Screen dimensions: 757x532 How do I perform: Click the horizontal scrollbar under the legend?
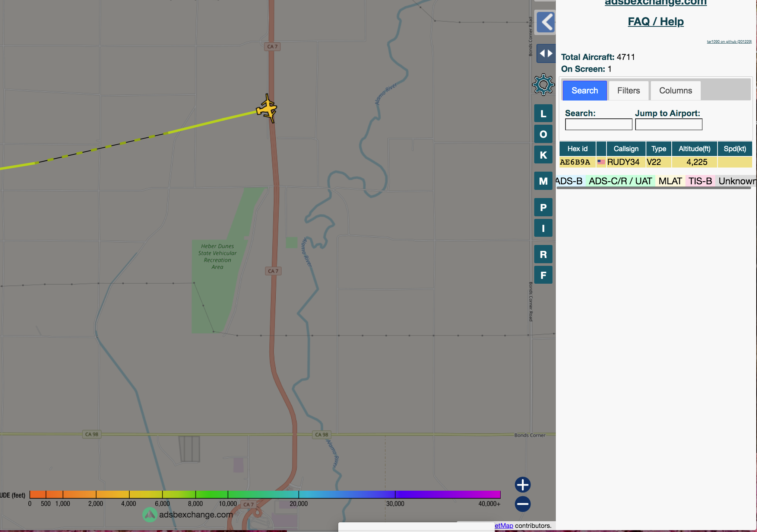click(x=654, y=188)
